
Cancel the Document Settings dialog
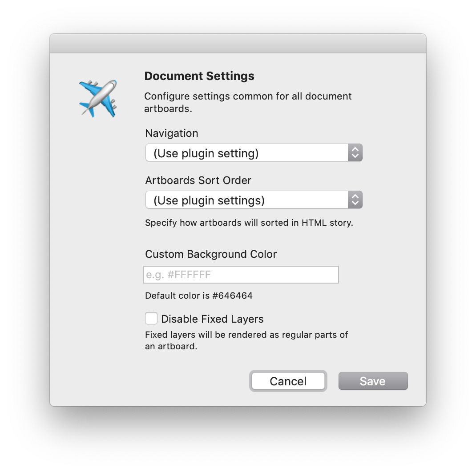288,381
